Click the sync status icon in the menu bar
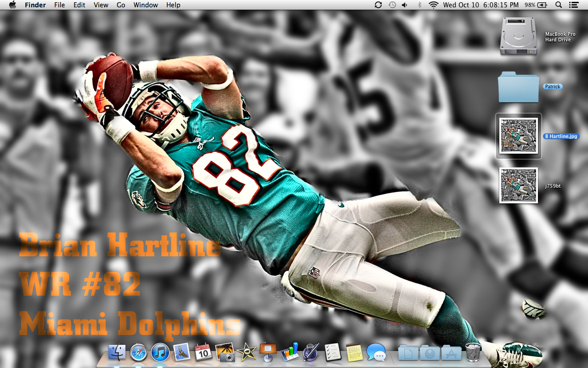 [378, 5]
